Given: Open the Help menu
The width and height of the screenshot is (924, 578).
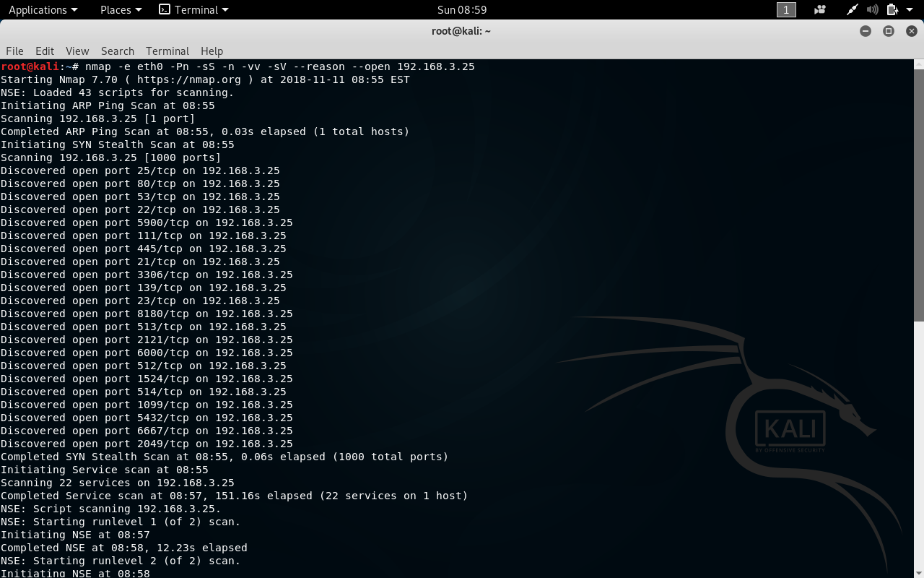Looking at the screenshot, I should click(x=212, y=51).
